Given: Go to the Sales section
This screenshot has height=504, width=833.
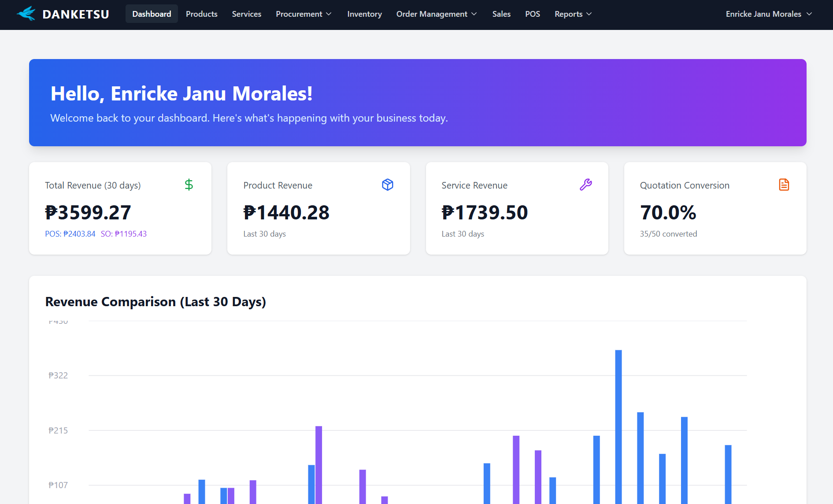Looking at the screenshot, I should click(501, 14).
